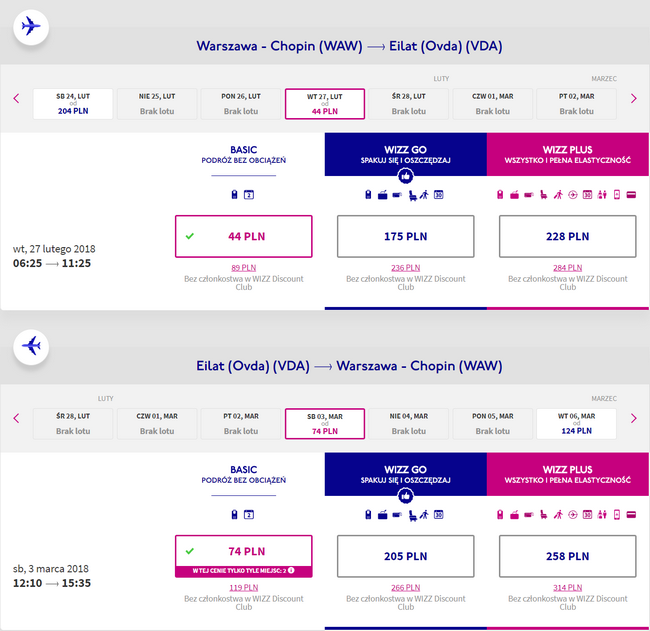
Task: Choose the 205 PLN WIZZ GO return fare
Action: [x=405, y=556]
